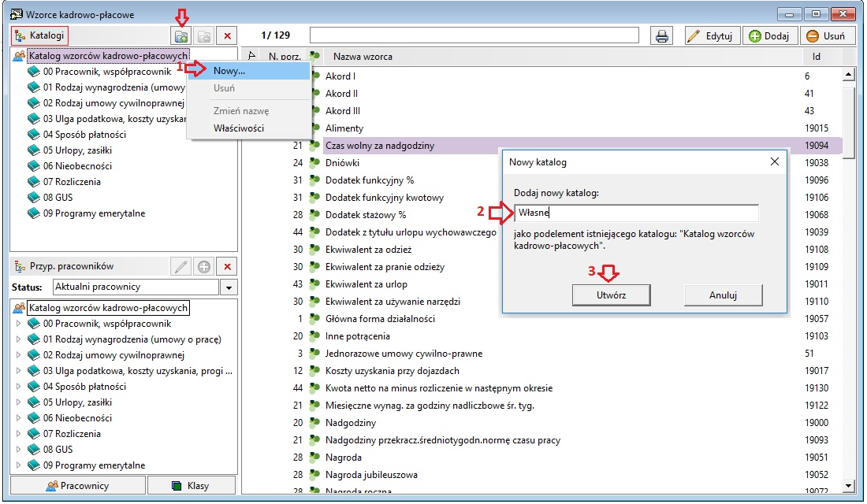Click book icon of 08 GUS in lower tree

(34, 450)
